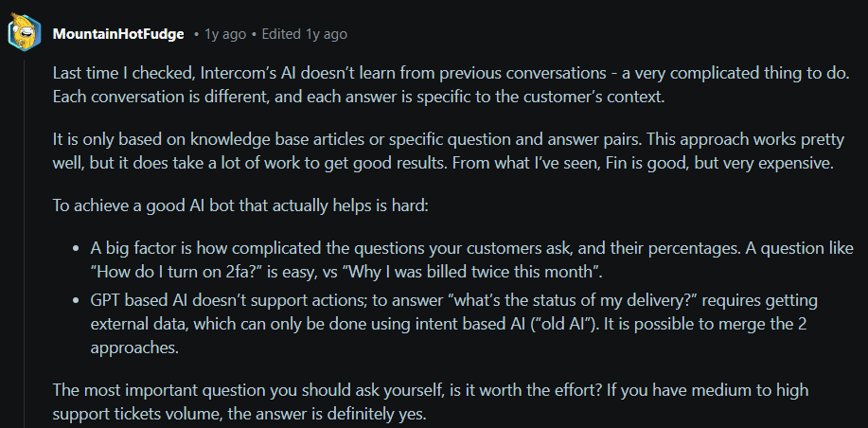Click the "Edited 1y ago" label
The width and height of the screenshot is (868, 428).
coord(305,34)
